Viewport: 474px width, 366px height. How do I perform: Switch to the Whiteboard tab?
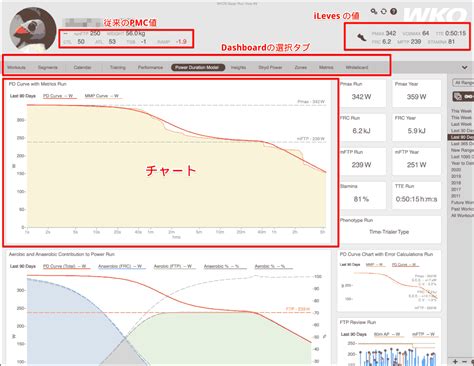click(357, 68)
